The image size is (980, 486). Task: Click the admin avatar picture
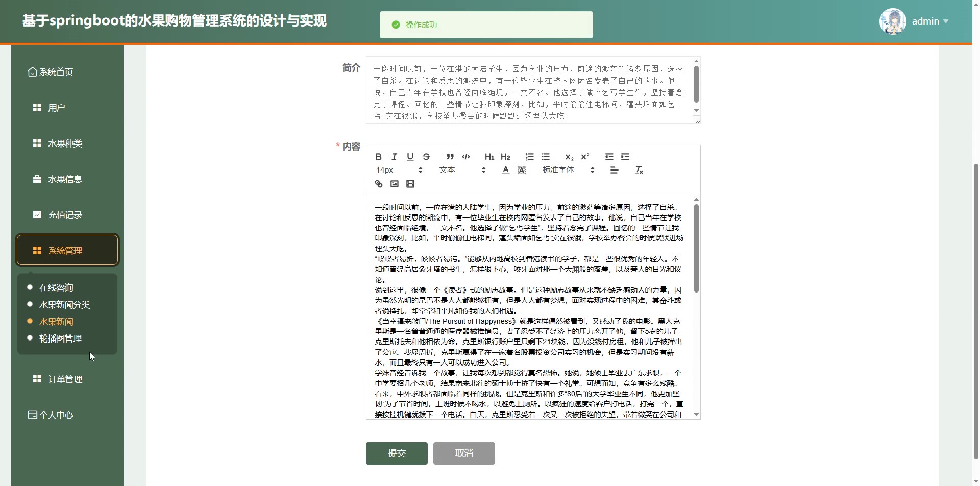pos(893,21)
